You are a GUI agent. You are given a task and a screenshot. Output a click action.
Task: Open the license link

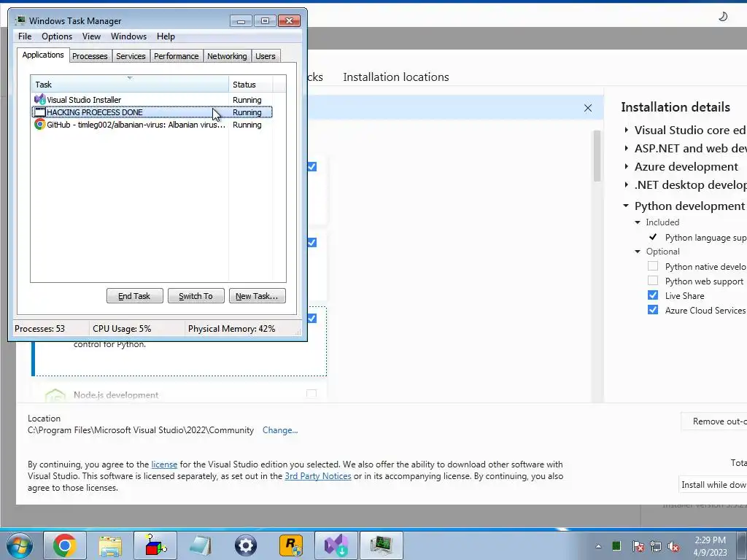point(164,464)
